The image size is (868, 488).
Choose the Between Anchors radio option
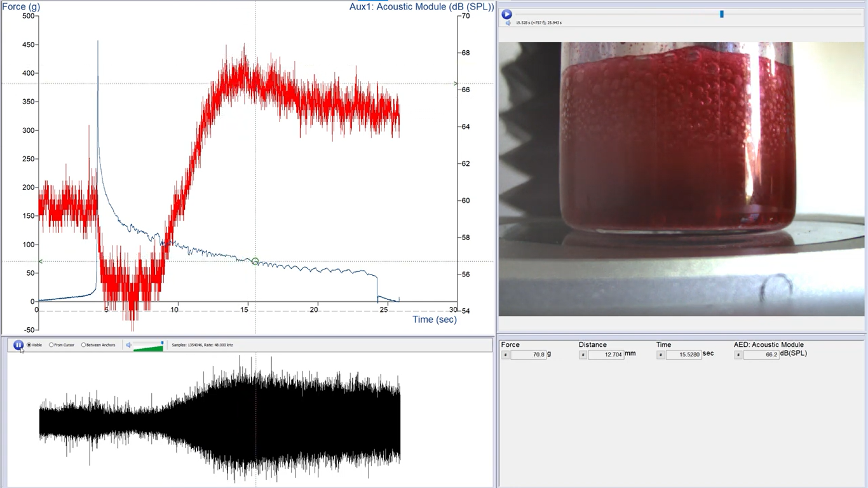tap(83, 345)
